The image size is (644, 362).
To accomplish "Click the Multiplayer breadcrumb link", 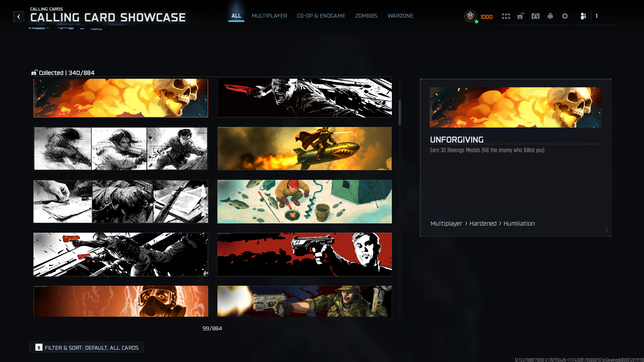I will [x=446, y=224].
